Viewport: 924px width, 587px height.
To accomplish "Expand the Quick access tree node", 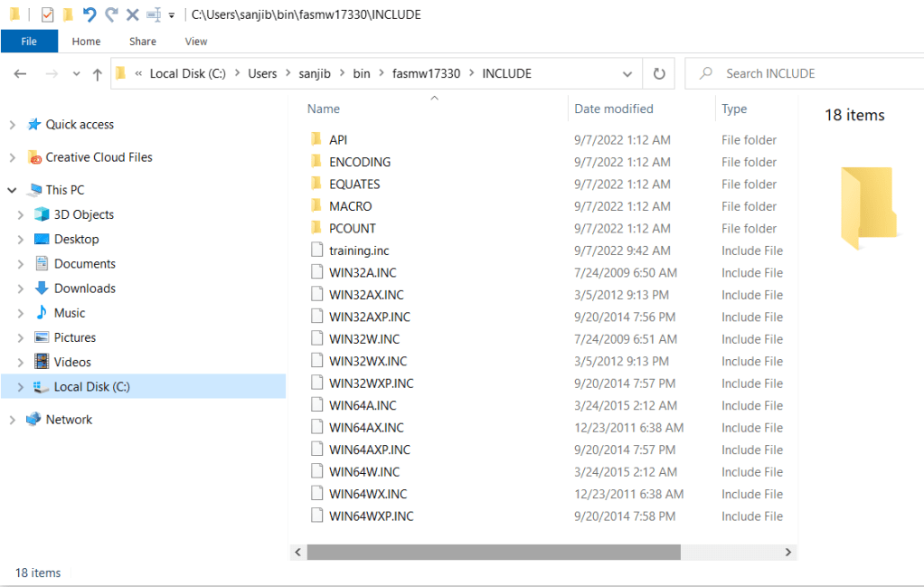I will (x=12, y=125).
